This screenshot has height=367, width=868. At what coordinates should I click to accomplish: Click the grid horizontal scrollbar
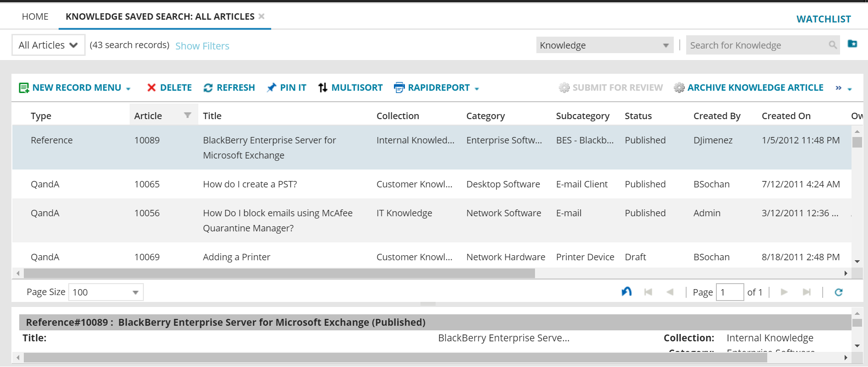[x=279, y=274]
